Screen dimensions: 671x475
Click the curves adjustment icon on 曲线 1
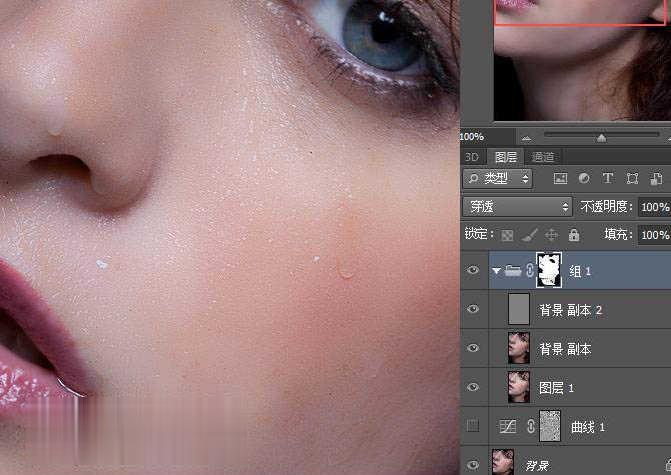click(508, 426)
